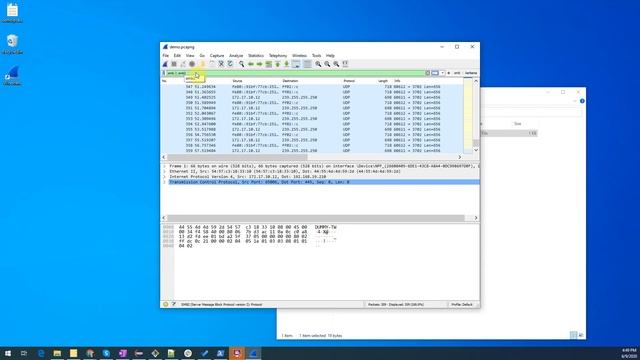Open the Statistics menu
The height and width of the screenshot is (360, 640).
pos(256,56)
